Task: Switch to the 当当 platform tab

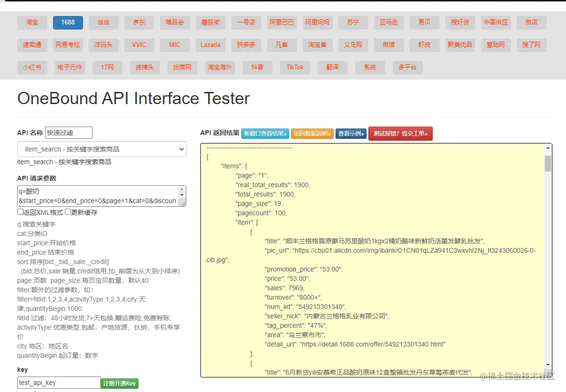Action: pos(104,23)
